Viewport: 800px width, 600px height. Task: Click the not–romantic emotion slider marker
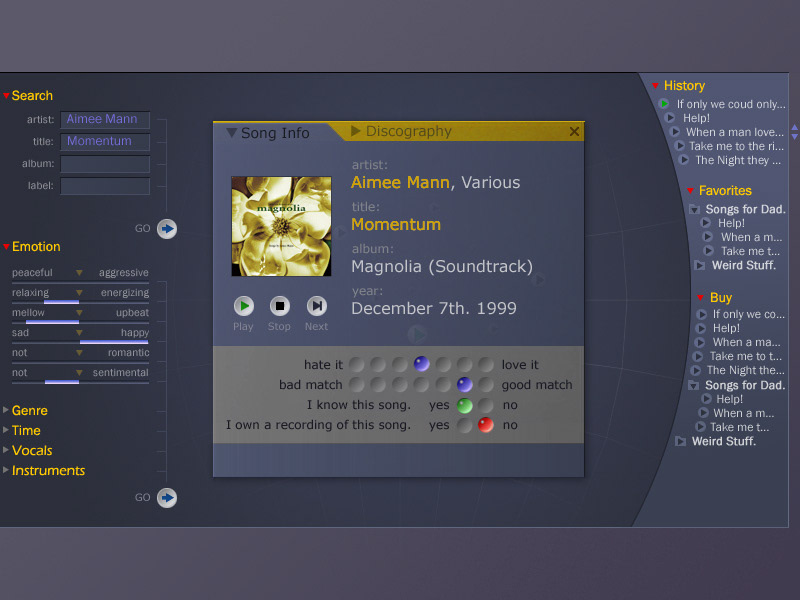(x=79, y=353)
